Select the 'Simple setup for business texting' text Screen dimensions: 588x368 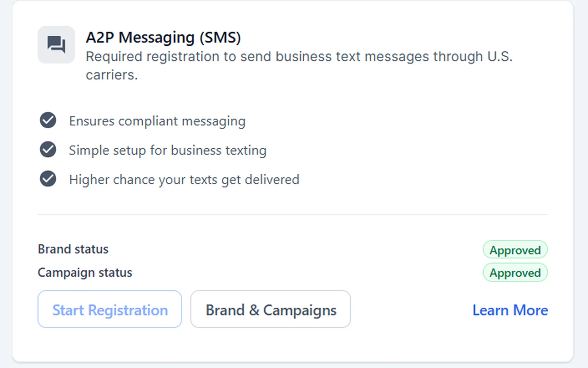click(x=168, y=151)
